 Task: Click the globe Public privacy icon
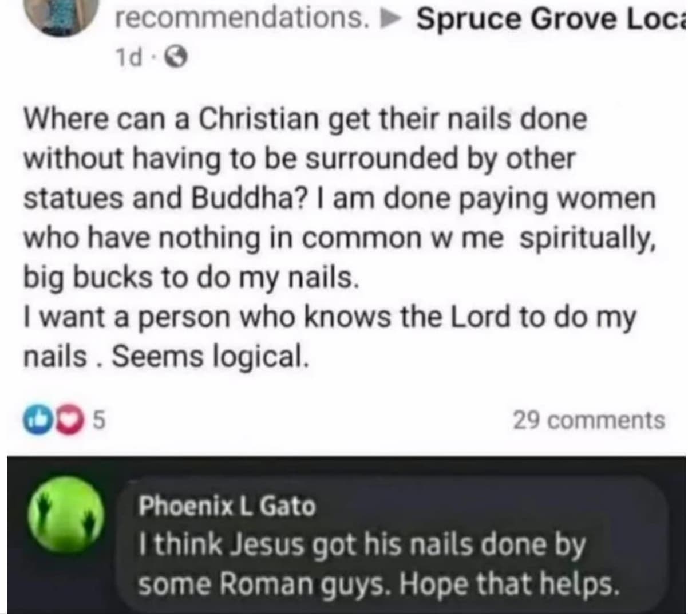tap(178, 57)
